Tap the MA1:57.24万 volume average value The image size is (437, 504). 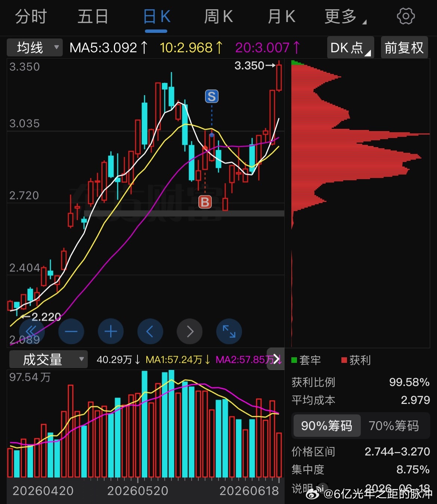coord(178,360)
